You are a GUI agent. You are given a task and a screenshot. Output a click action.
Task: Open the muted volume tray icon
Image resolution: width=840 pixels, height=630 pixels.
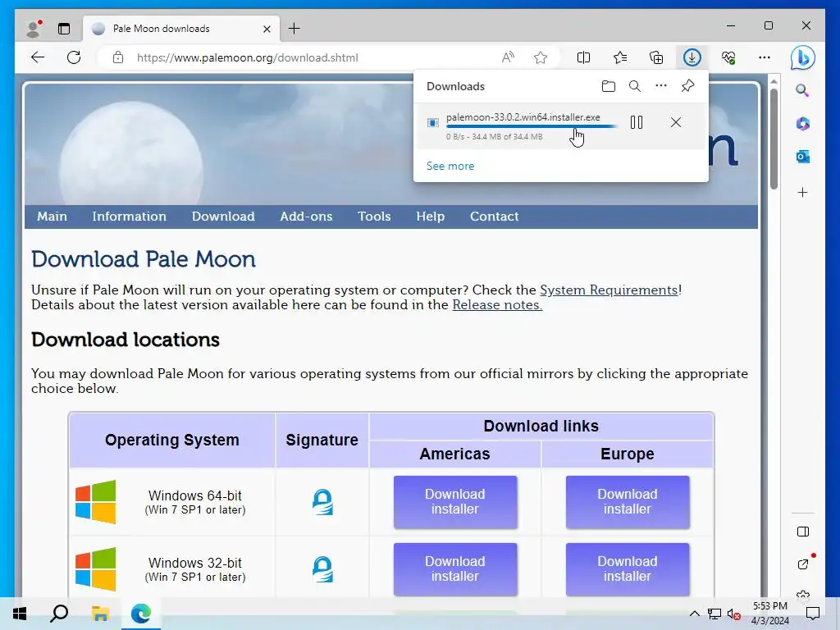[x=733, y=614]
